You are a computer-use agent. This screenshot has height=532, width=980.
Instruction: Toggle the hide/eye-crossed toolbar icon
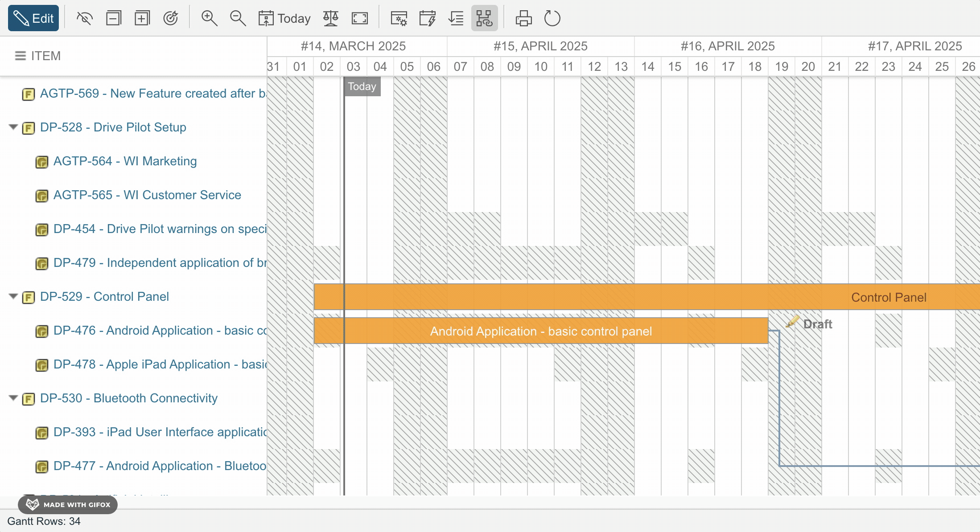pos(84,18)
